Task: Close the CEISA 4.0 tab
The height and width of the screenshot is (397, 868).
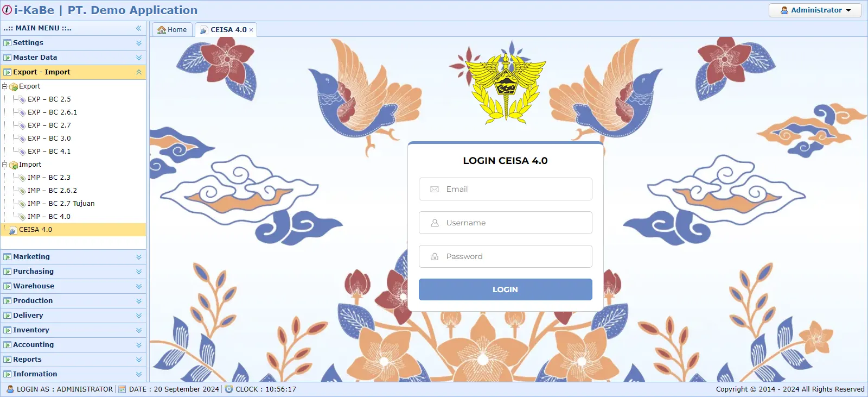Action: tap(251, 30)
